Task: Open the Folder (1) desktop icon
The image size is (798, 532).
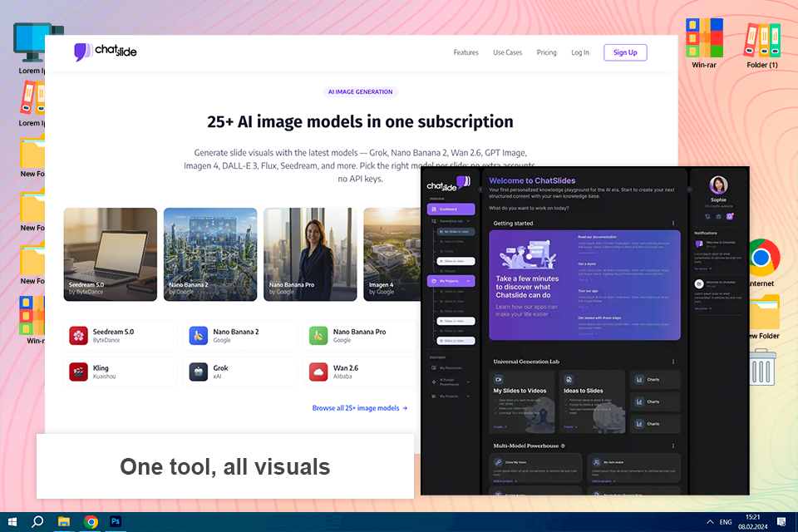Action: (x=762, y=45)
